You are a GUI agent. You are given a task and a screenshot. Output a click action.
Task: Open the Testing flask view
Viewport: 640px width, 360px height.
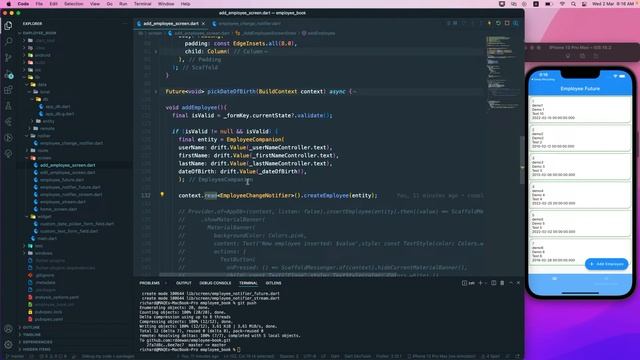(8, 106)
